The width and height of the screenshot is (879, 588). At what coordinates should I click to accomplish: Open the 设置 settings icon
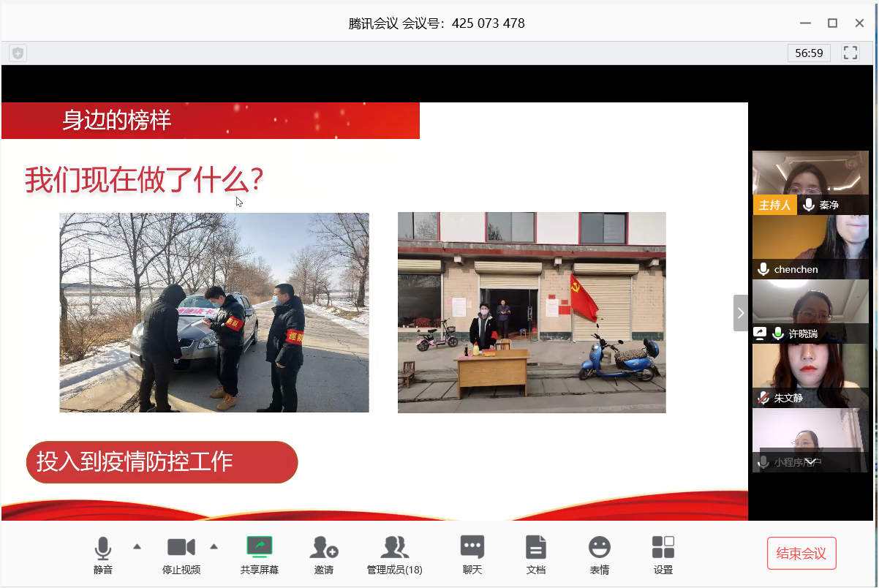(x=663, y=548)
